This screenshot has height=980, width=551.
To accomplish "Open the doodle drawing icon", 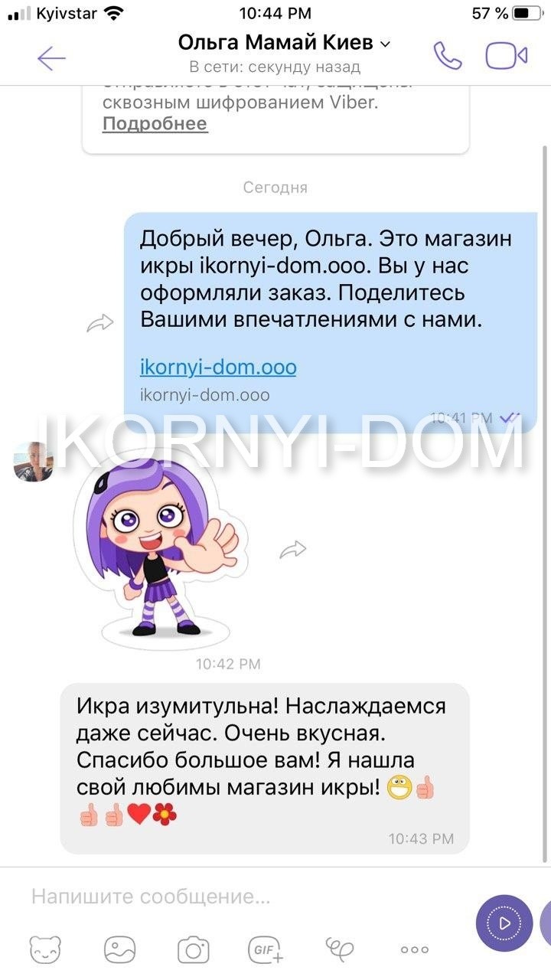I will tap(340, 949).
